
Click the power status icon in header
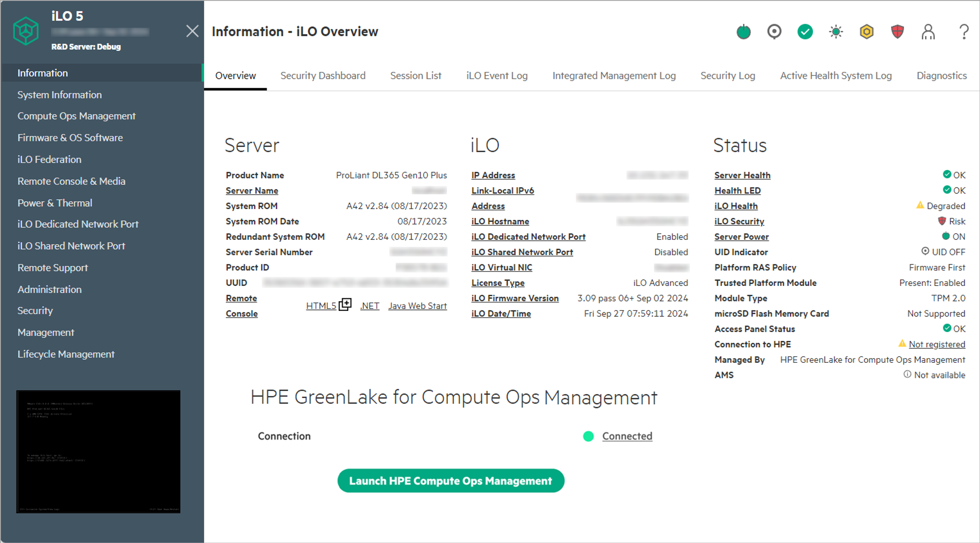click(x=743, y=32)
